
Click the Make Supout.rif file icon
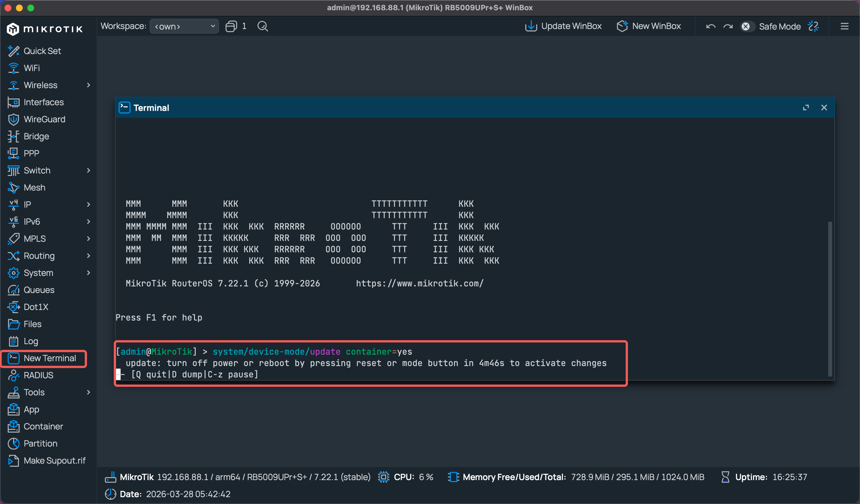coord(13,460)
